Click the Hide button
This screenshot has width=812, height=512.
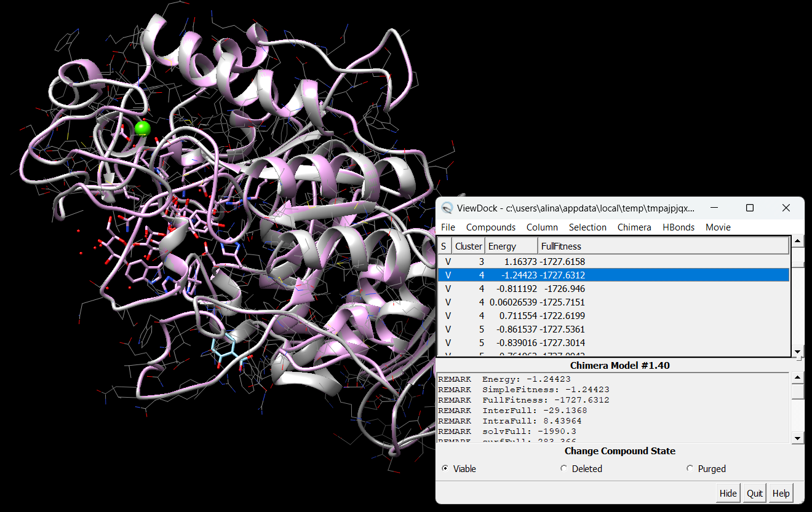728,493
